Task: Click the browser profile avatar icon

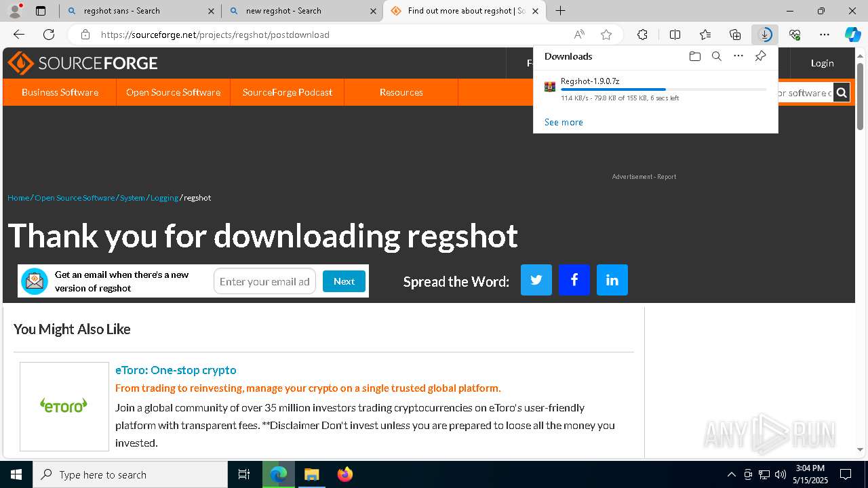Action: click(14, 10)
